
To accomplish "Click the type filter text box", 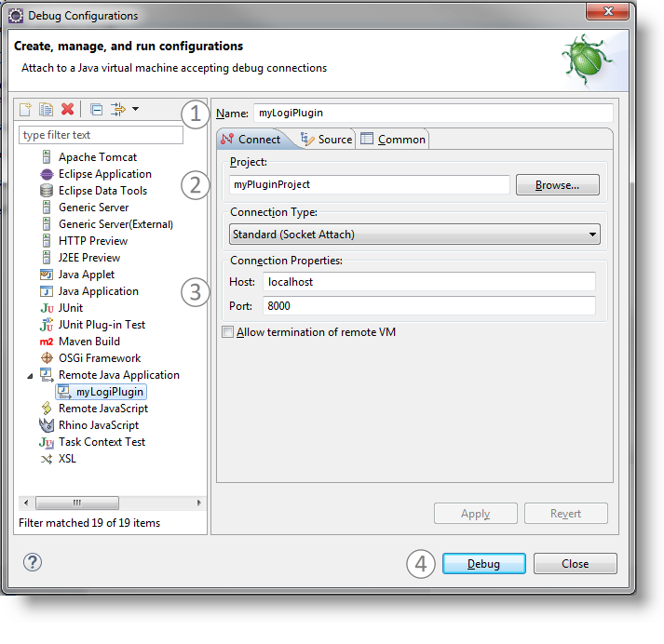I will click(x=101, y=135).
